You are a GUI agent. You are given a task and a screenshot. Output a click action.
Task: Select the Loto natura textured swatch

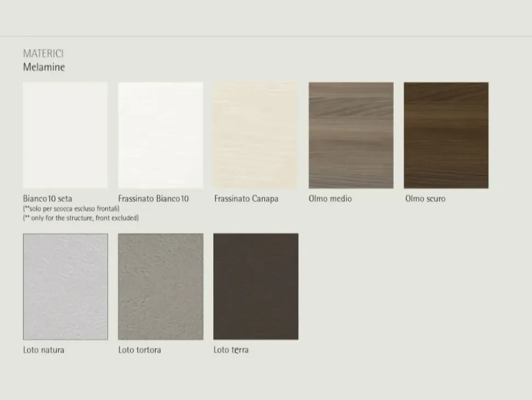tap(65, 286)
